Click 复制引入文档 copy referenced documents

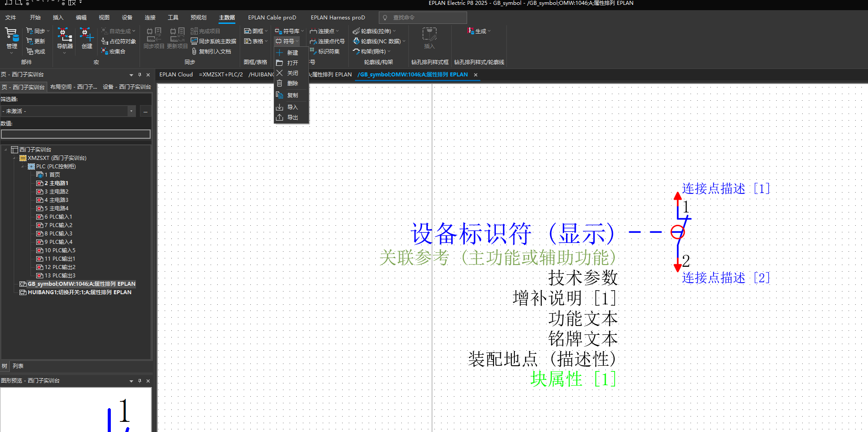(x=211, y=51)
